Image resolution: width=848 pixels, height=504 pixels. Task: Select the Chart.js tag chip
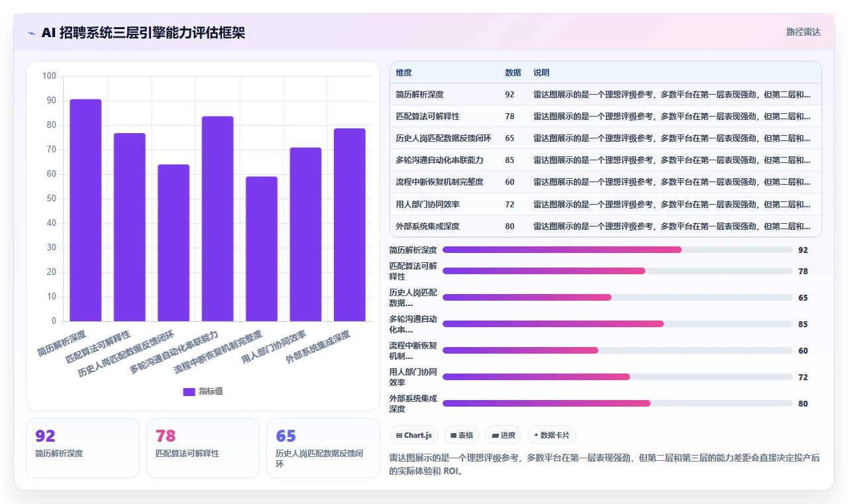[413, 435]
